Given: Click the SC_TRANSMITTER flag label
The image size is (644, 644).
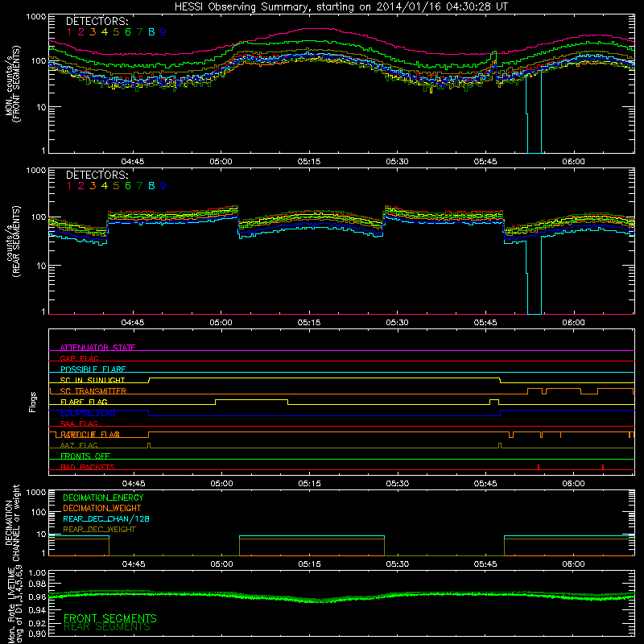Looking at the screenshot, I should (93, 391).
